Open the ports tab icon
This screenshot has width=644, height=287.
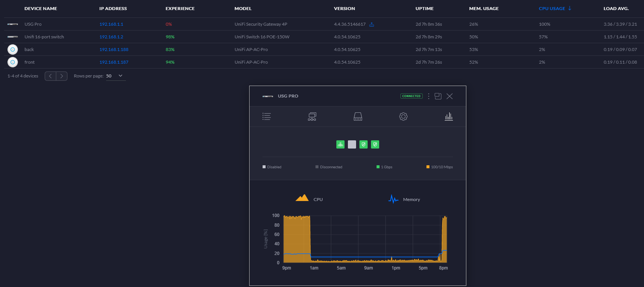358,117
